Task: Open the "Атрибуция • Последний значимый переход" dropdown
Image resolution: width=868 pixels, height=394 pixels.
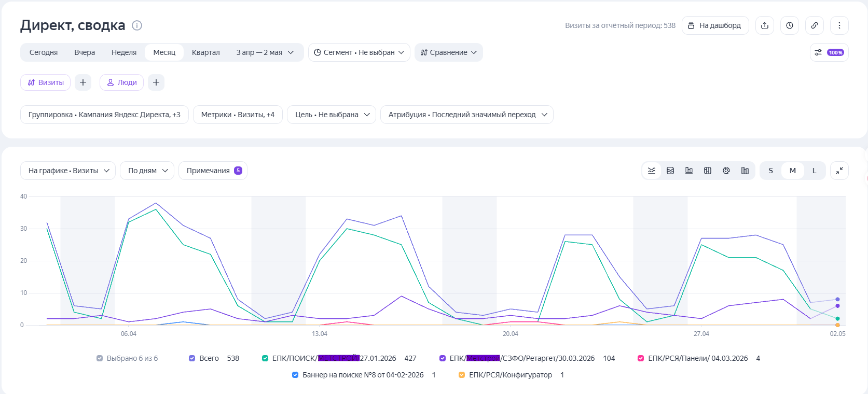Action: 467,115
